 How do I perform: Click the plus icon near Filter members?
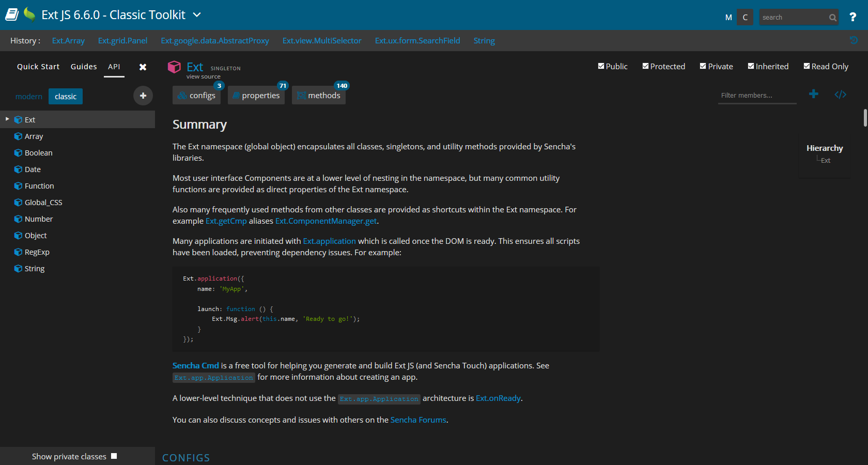[x=814, y=94]
